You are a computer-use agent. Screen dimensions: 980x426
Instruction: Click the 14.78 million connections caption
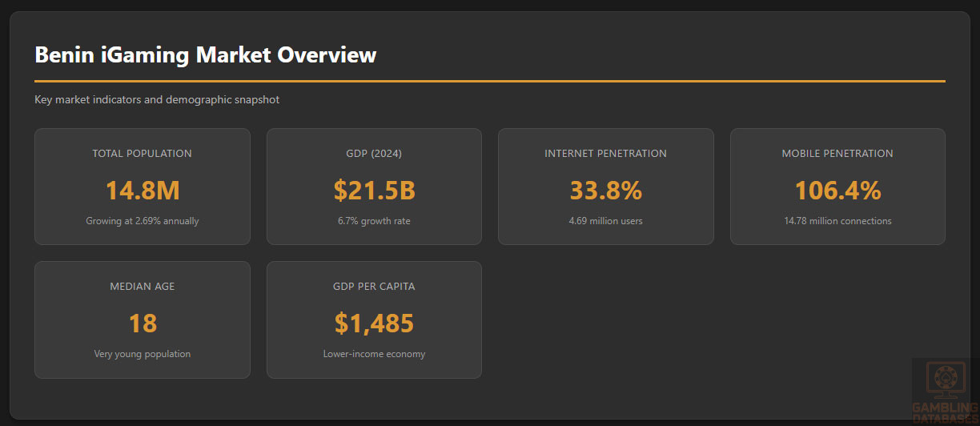coord(837,221)
